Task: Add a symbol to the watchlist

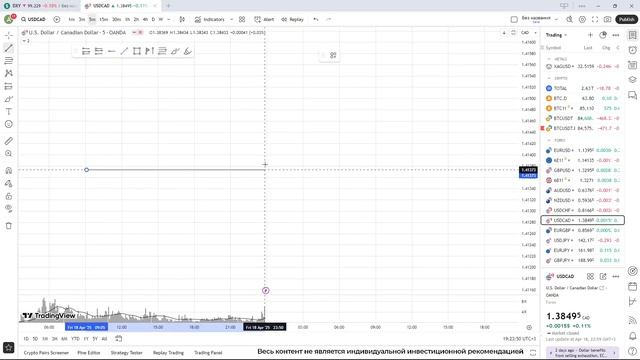Action: click(x=590, y=35)
